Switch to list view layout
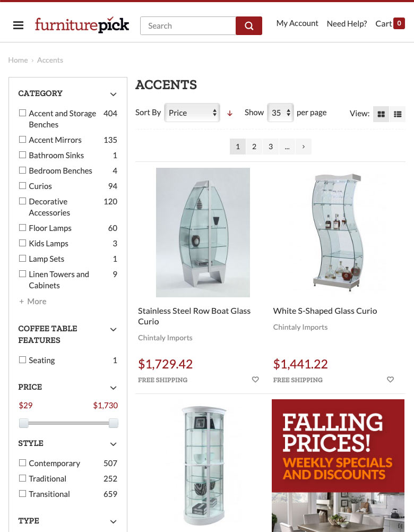The image size is (414, 532). (x=398, y=114)
